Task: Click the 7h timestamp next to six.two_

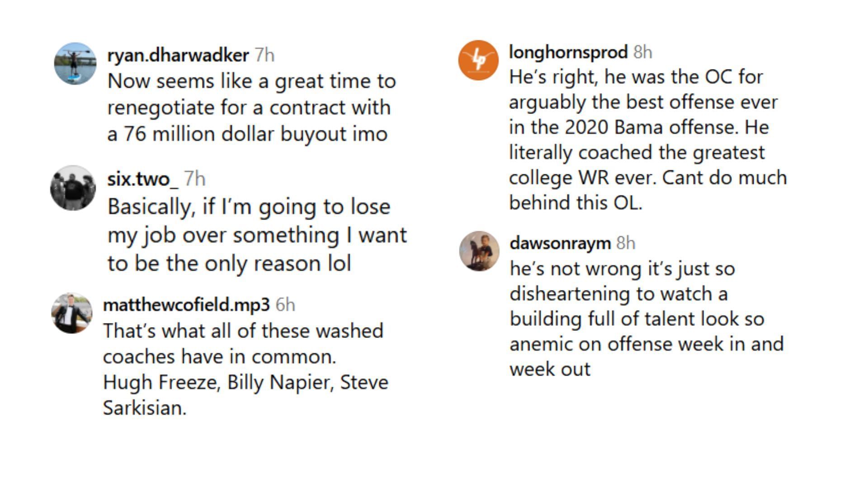Action: tap(195, 179)
